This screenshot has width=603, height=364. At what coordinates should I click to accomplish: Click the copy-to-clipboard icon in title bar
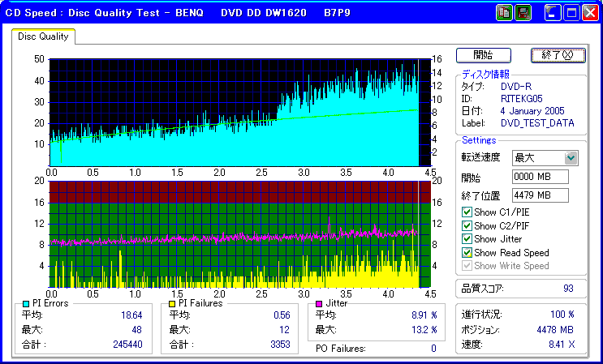point(504,13)
